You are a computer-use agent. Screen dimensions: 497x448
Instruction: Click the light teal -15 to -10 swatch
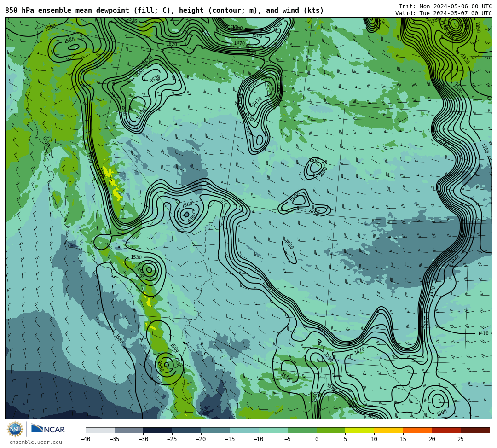tap(244, 430)
